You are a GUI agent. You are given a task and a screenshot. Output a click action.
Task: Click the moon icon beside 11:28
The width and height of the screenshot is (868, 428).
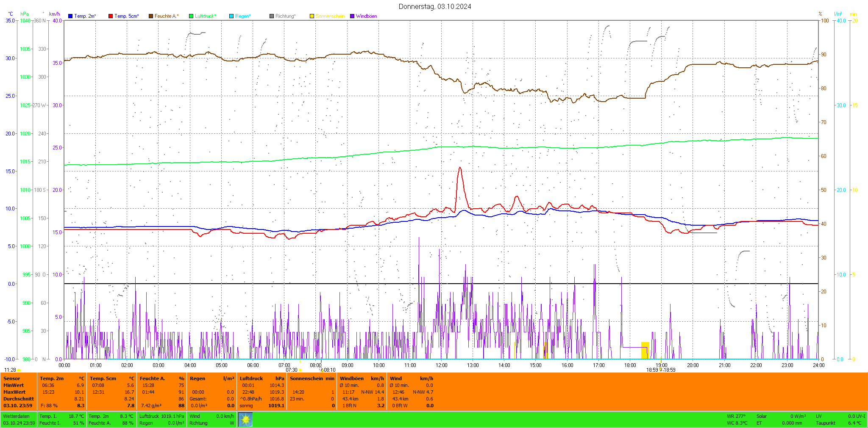click(19, 370)
